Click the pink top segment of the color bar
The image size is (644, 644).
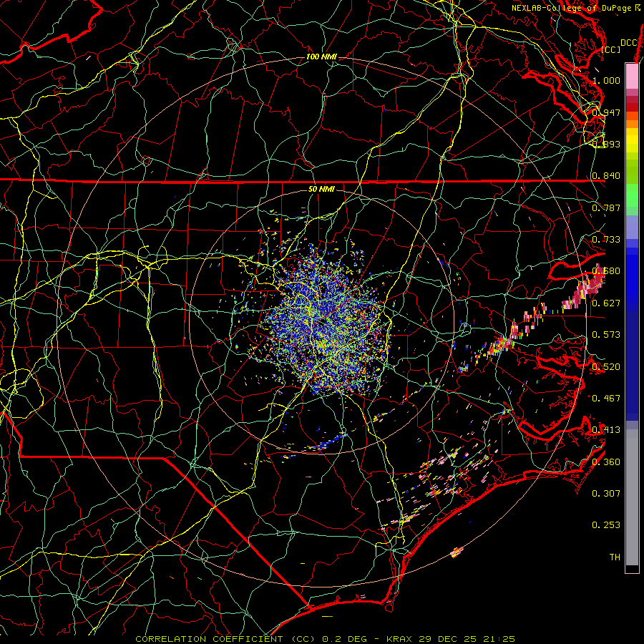[x=632, y=76]
